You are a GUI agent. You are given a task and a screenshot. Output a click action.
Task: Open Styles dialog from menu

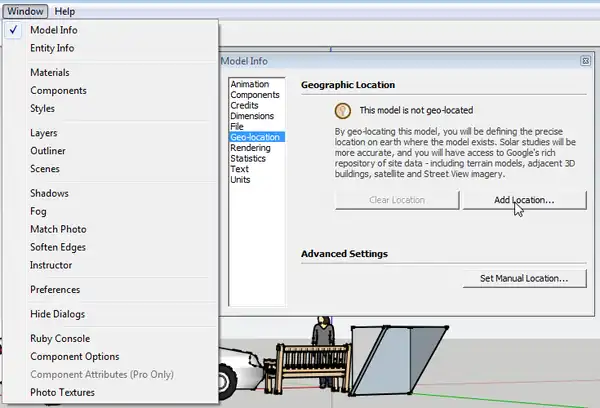(x=42, y=109)
